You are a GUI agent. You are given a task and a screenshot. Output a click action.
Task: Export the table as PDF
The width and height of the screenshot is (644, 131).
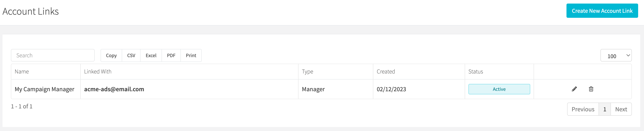point(171,55)
